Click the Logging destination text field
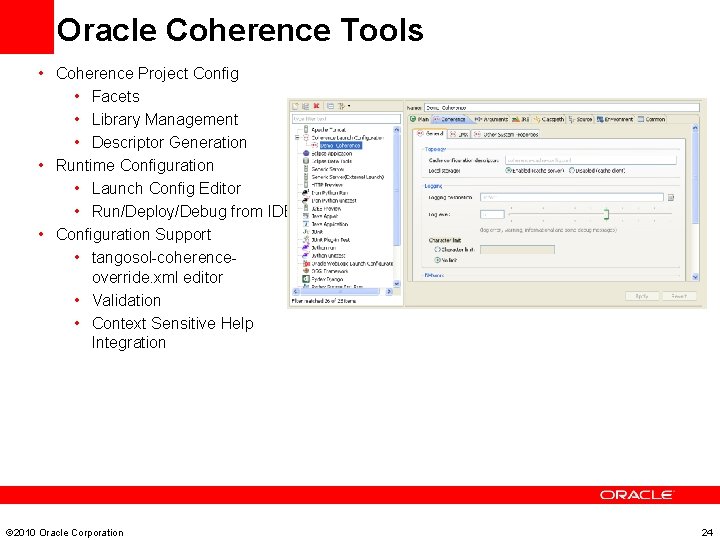The height and width of the screenshot is (540, 720). [x=572, y=197]
